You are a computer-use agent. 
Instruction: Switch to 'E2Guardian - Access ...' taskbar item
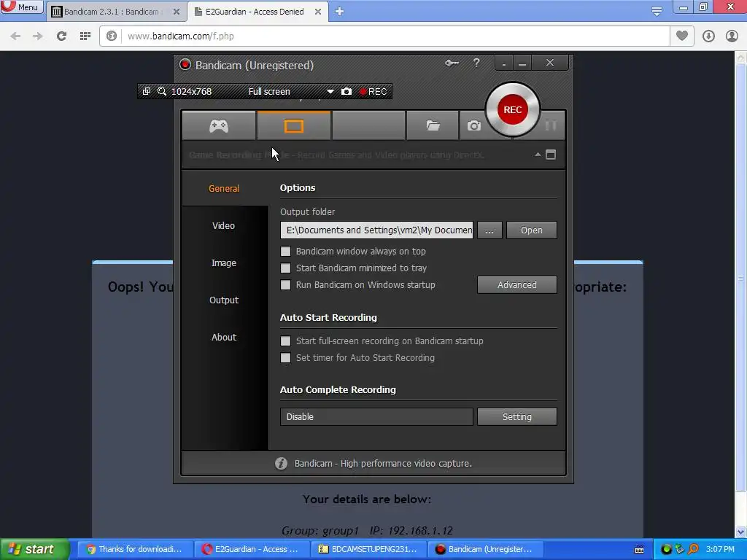point(251,549)
